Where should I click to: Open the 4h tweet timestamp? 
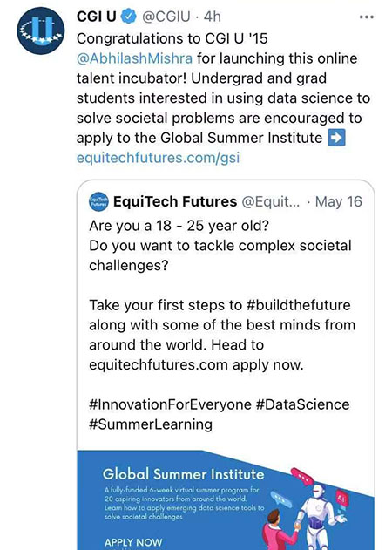point(213,17)
